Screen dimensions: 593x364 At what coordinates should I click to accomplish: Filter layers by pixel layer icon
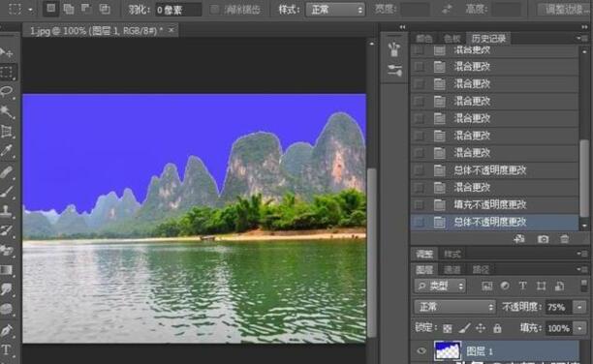[x=486, y=287]
